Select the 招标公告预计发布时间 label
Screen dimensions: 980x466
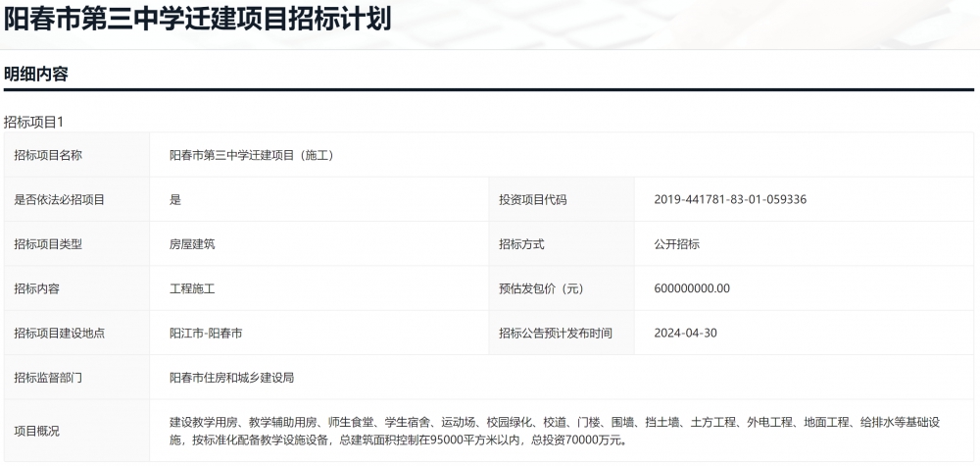tap(555, 334)
